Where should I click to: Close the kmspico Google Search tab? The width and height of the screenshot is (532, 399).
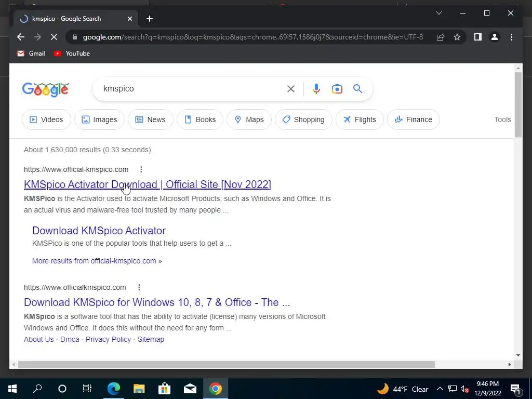129,19
